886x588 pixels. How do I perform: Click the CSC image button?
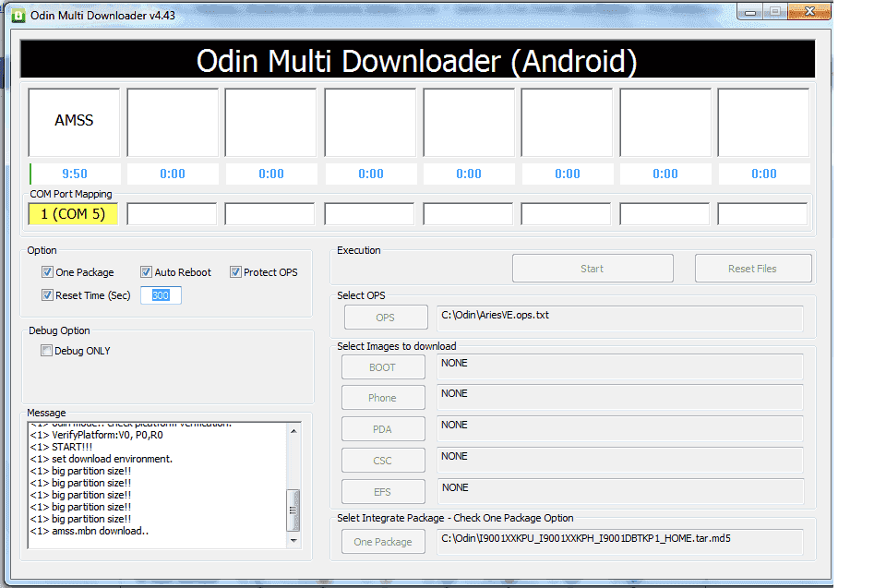click(x=383, y=461)
